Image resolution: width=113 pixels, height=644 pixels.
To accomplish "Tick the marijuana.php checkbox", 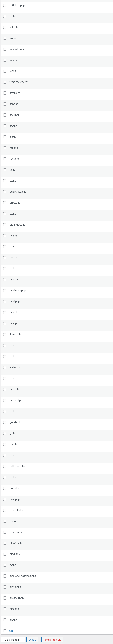I will click(x=5, y=290).
